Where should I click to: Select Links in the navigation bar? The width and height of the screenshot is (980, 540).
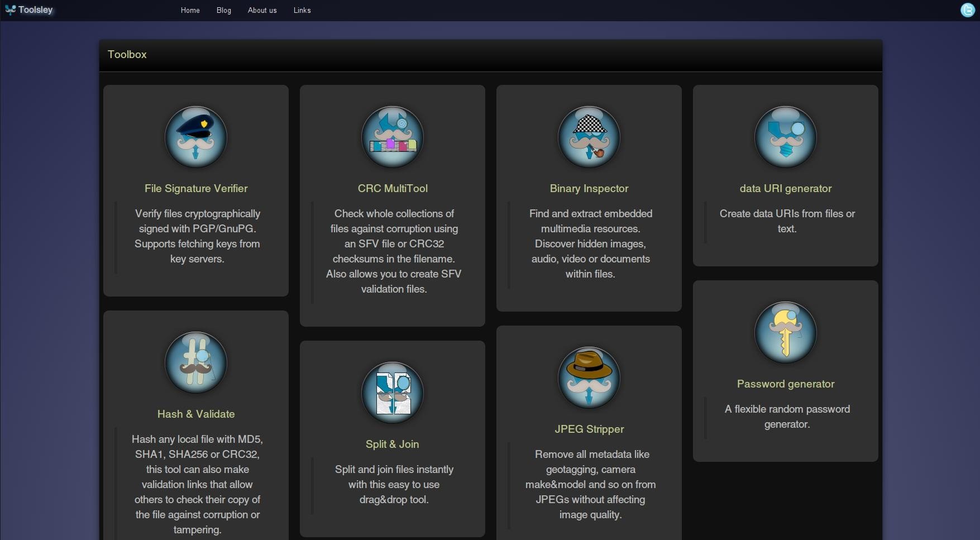pos(302,11)
